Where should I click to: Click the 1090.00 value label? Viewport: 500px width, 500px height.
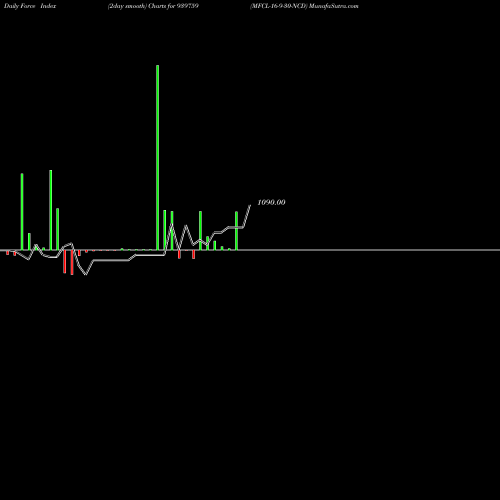pyautogui.click(x=271, y=202)
